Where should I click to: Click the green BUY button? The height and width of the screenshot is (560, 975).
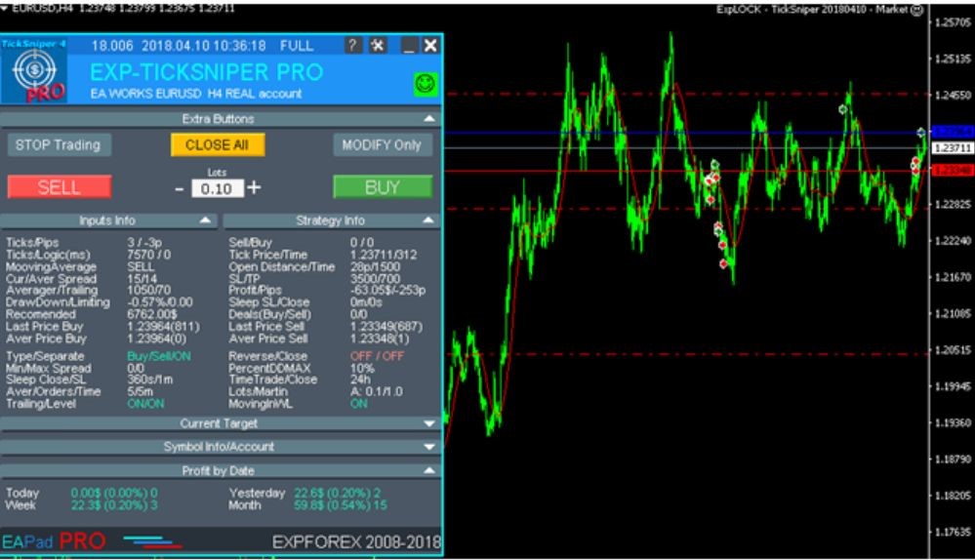(383, 187)
